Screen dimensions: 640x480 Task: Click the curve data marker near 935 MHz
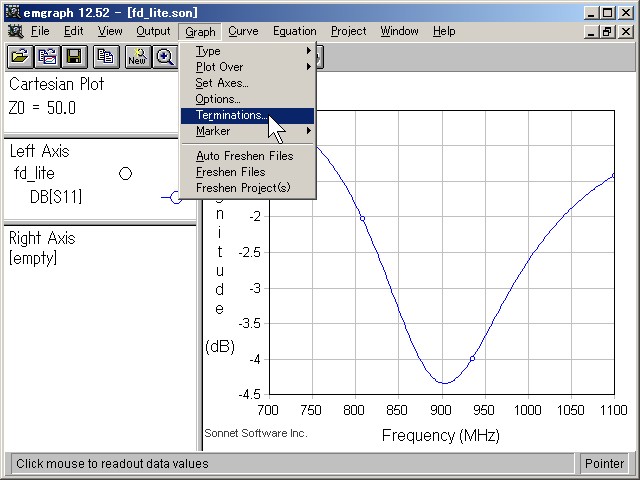click(x=472, y=359)
